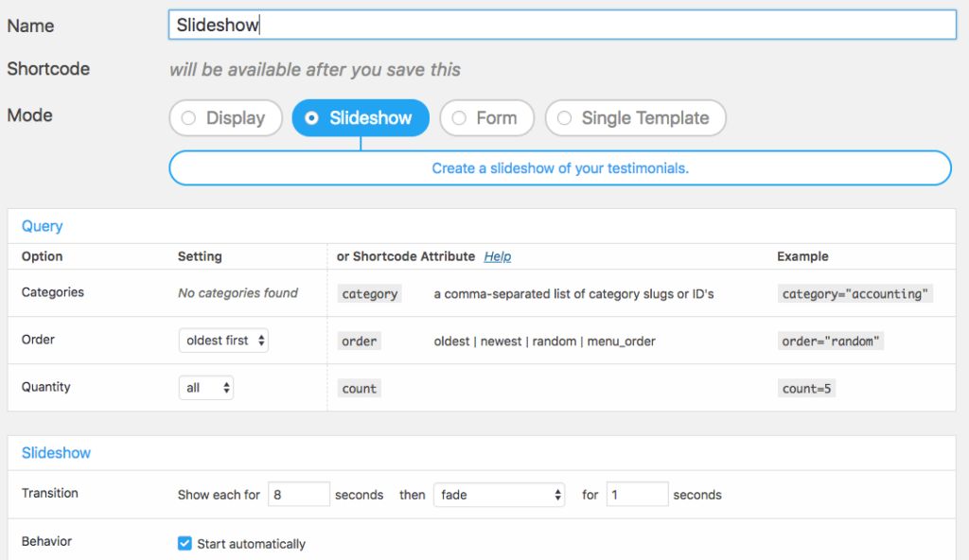Image resolution: width=969 pixels, height=560 pixels.
Task: Click the Help link next to Shortcode Attribute
Action: pos(497,256)
